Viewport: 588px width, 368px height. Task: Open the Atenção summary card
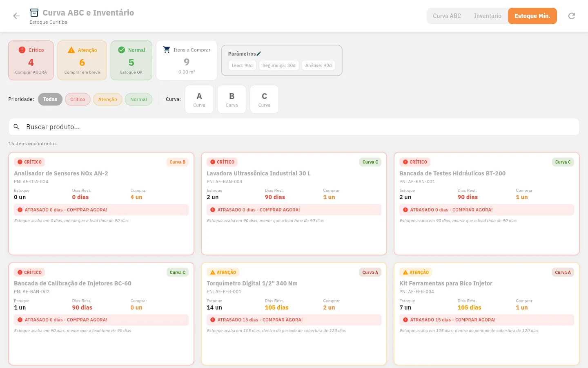tap(82, 61)
